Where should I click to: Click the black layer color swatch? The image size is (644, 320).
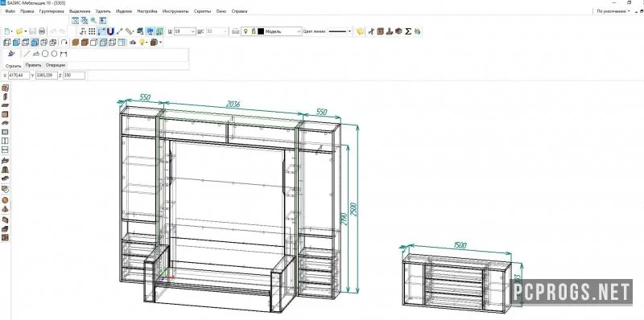(x=261, y=31)
